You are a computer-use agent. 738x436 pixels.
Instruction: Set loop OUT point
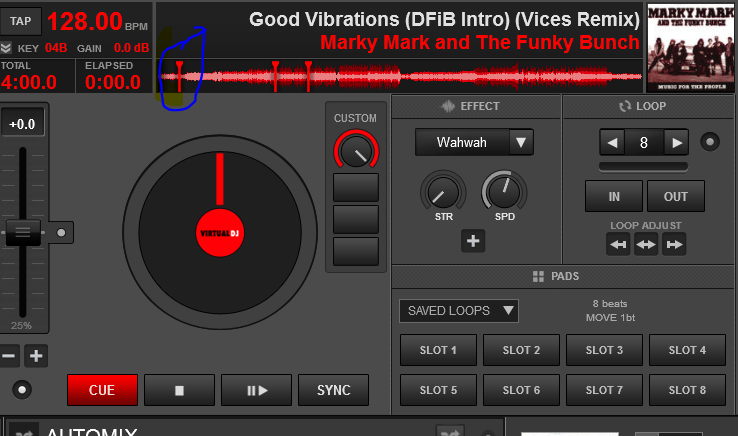click(x=676, y=196)
